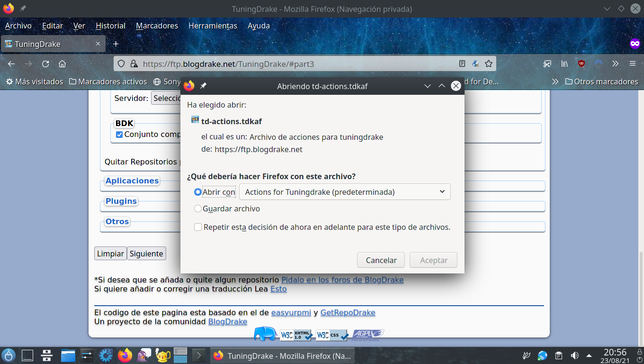Open the 'Otros marcadores' bookmarks folder
This screenshot has height=364, width=644.
click(601, 82)
